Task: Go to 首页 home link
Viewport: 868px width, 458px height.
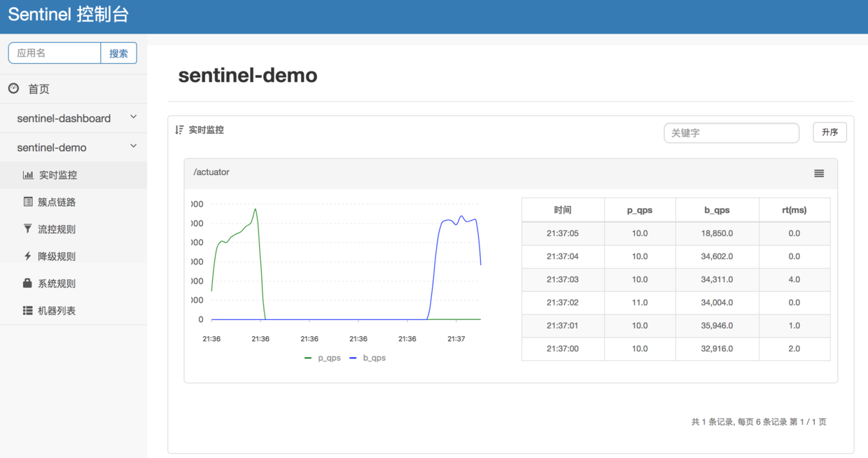Action: [x=73, y=89]
